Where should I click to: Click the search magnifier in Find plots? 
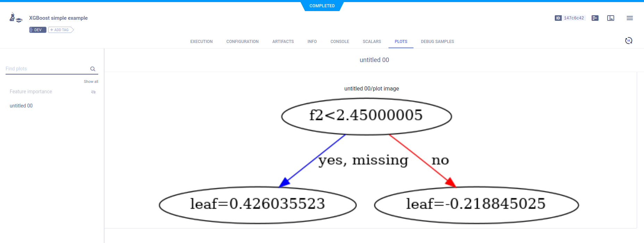(x=93, y=69)
